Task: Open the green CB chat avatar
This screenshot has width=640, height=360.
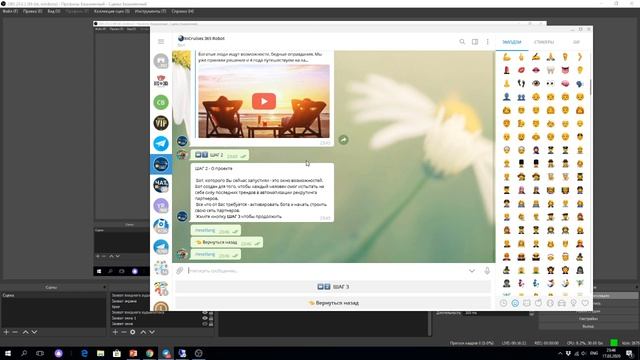Action: [161, 102]
